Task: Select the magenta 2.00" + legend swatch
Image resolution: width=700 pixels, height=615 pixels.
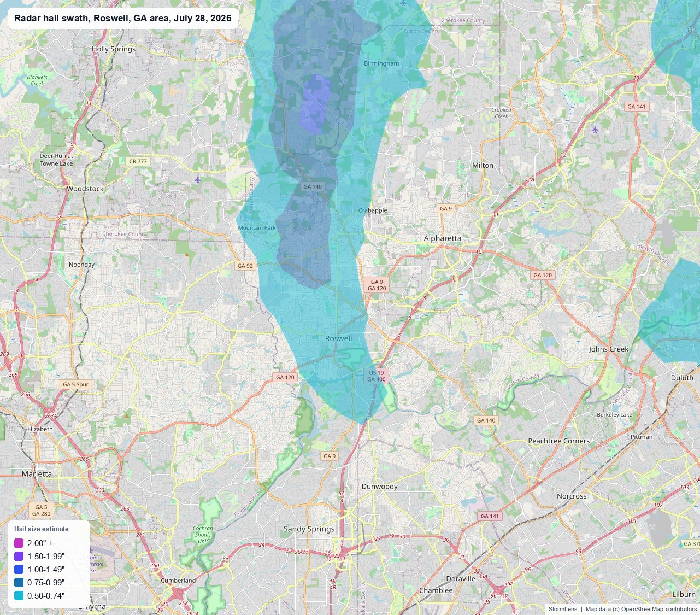Action: [19, 543]
